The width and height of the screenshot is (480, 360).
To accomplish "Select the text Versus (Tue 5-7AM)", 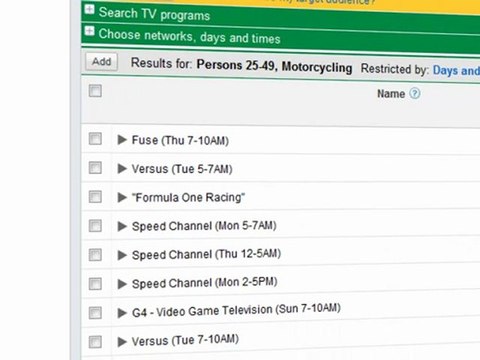I will coord(182,169).
